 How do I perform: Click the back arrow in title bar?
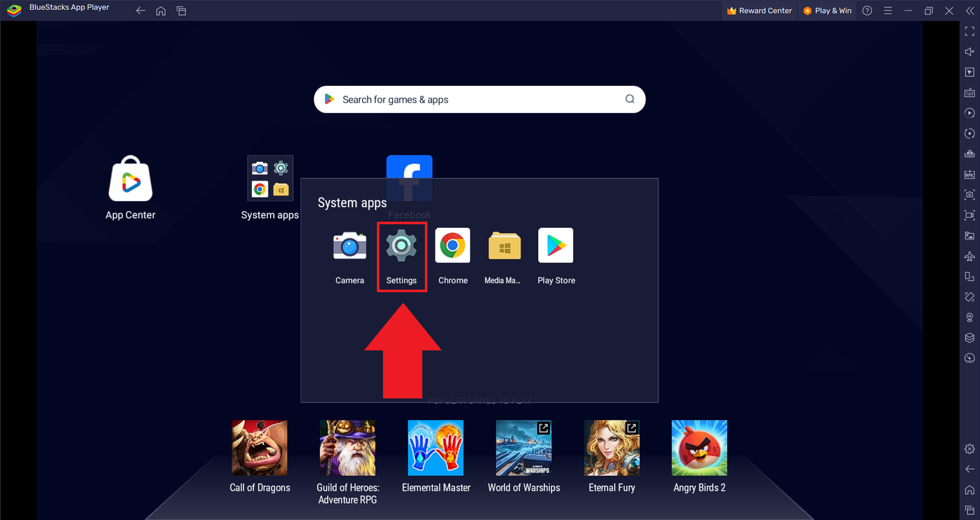click(x=140, y=11)
